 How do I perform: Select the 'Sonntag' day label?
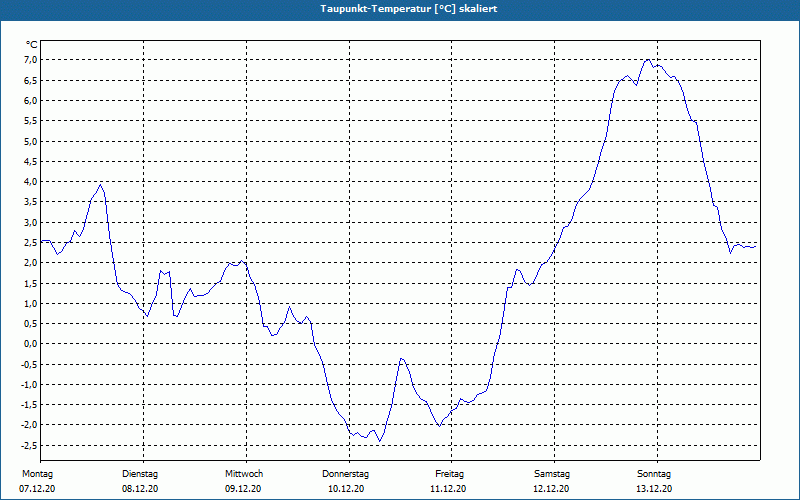[654, 474]
